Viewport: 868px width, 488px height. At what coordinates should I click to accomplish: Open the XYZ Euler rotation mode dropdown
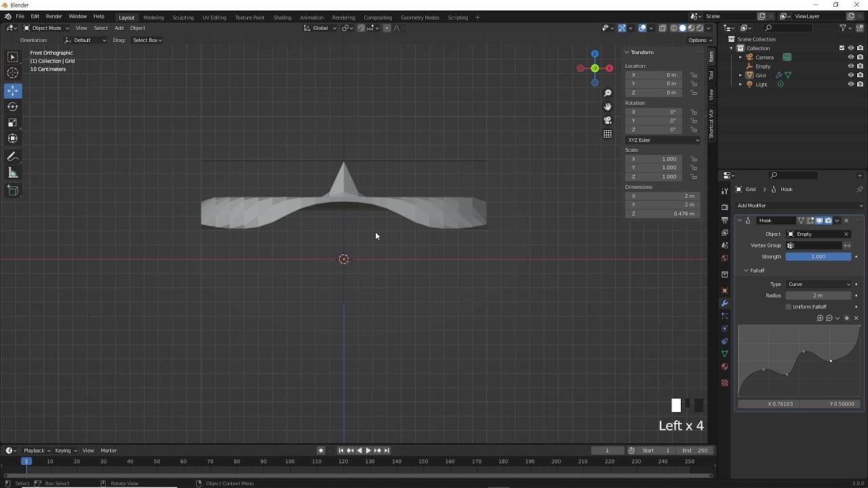tap(663, 140)
